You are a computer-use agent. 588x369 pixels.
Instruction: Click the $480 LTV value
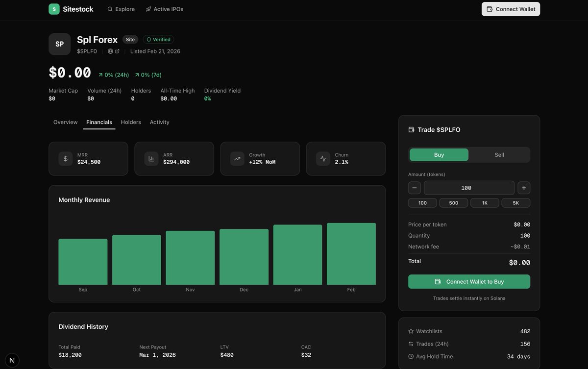227,355
